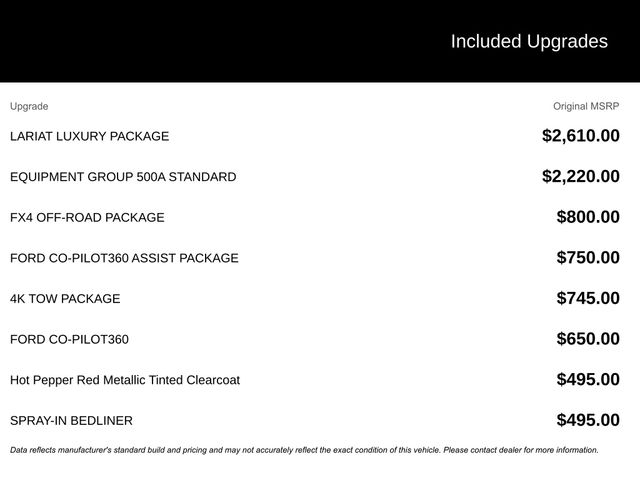
Task: Click the manufacturer data disclaimer text
Action: pyautogui.click(x=304, y=450)
